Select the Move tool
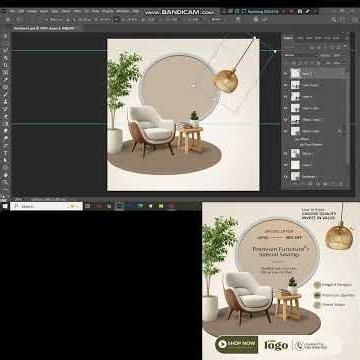Image resolution: width=360 pixels, height=360 pixels. click(6, 35)
